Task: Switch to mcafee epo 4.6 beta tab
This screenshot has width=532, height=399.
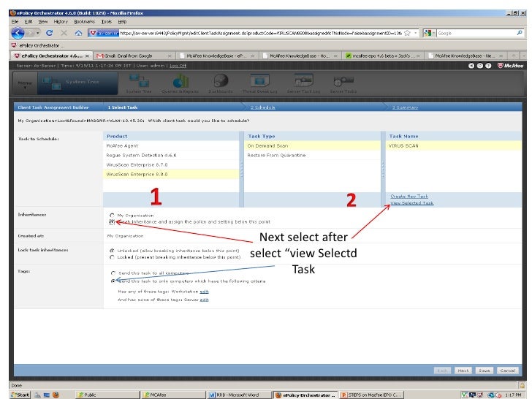Action: (383, 56)
